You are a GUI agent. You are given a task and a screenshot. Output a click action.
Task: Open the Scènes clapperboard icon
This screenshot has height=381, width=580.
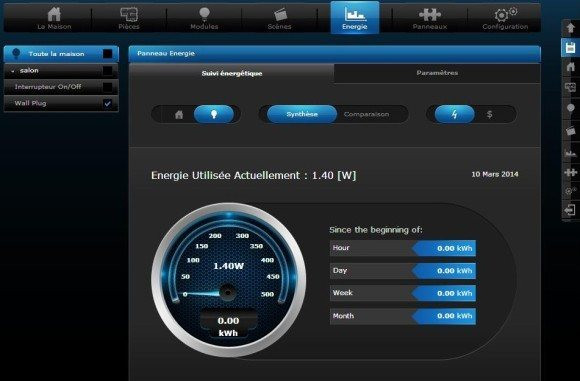280,14
